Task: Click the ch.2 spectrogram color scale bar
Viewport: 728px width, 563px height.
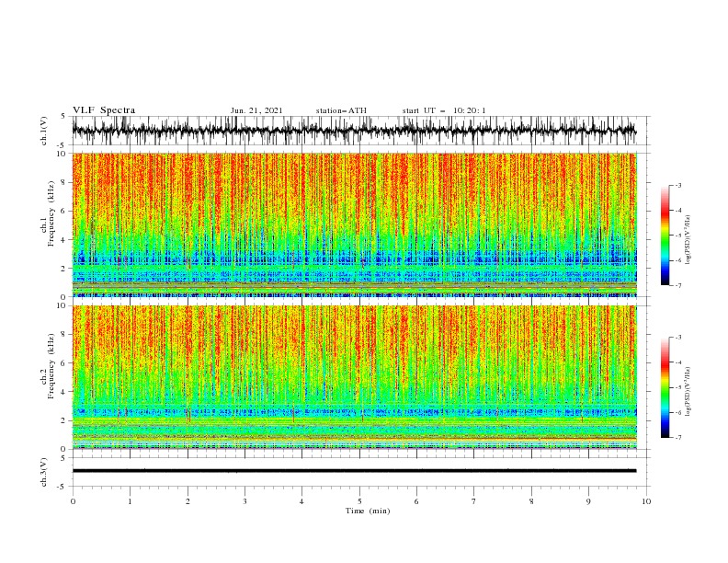Action: pos(665,387)
